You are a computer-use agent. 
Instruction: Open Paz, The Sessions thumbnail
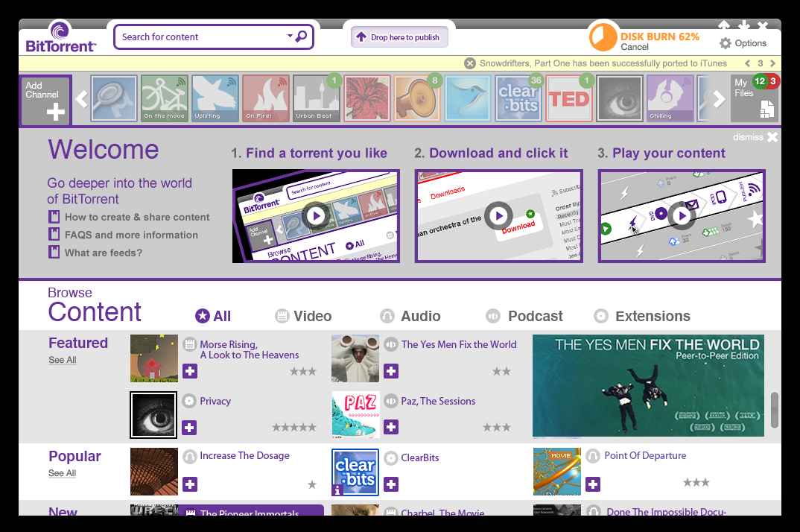[x=355, y=414]
